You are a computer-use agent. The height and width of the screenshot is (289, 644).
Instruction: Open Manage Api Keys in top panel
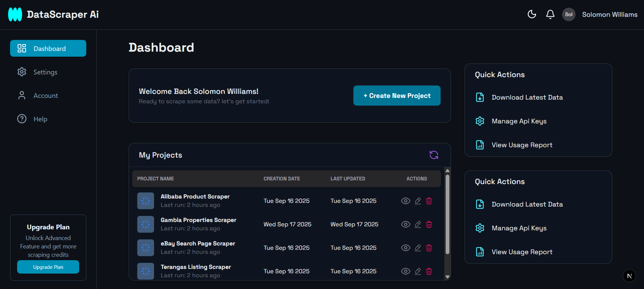(519, 121)
